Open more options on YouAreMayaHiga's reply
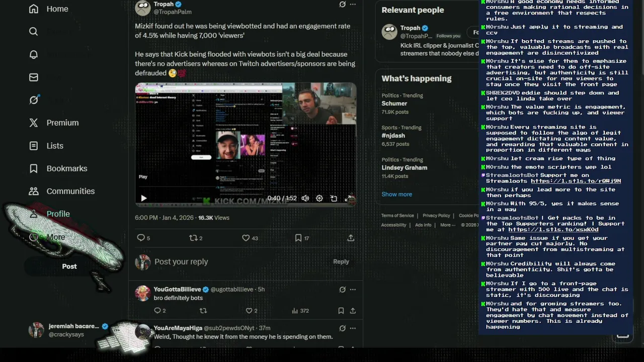Viewport: 644px width, 362px height. tap(353, 328)
